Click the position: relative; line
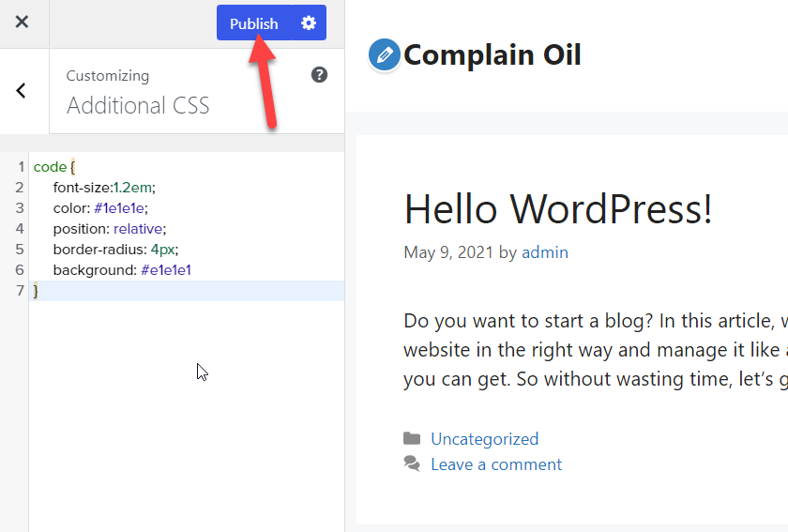 [x=110, y=229]
